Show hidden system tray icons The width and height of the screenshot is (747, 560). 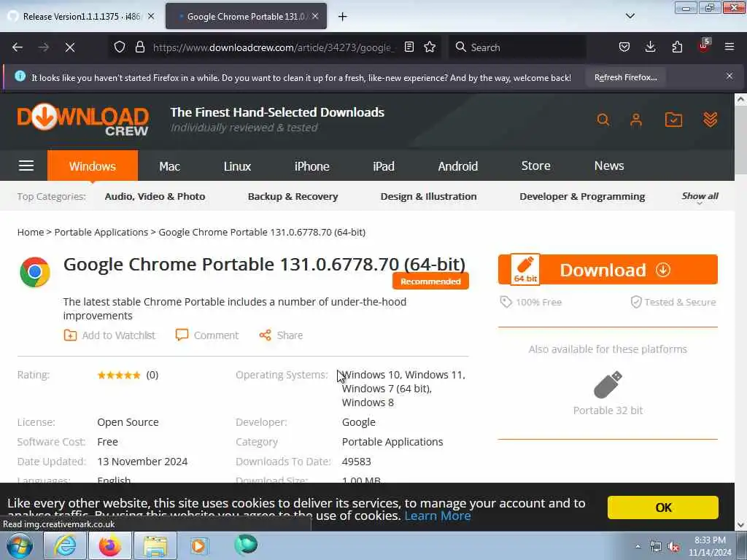click(638, 547)
